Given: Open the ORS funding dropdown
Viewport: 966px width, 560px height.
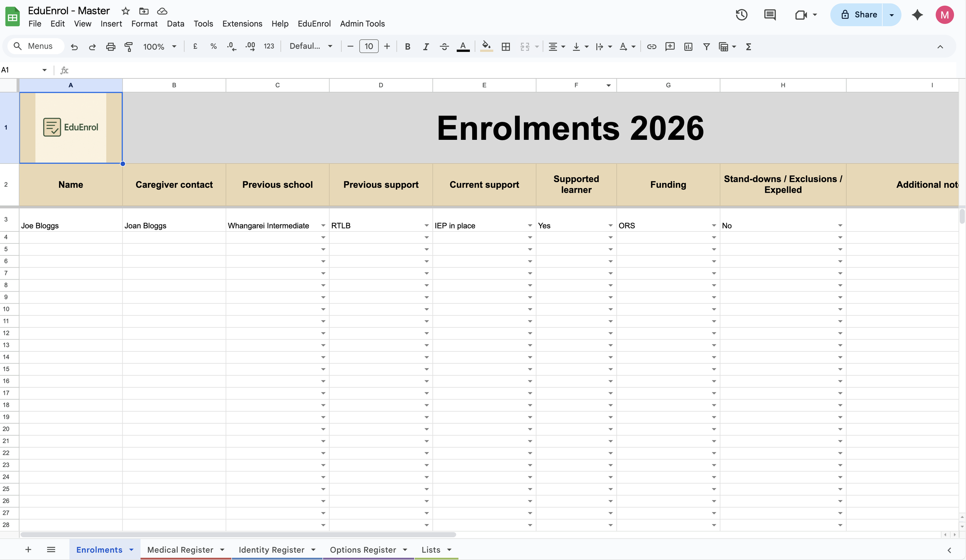Looking at the screenshot, I should tap(714, 226).
